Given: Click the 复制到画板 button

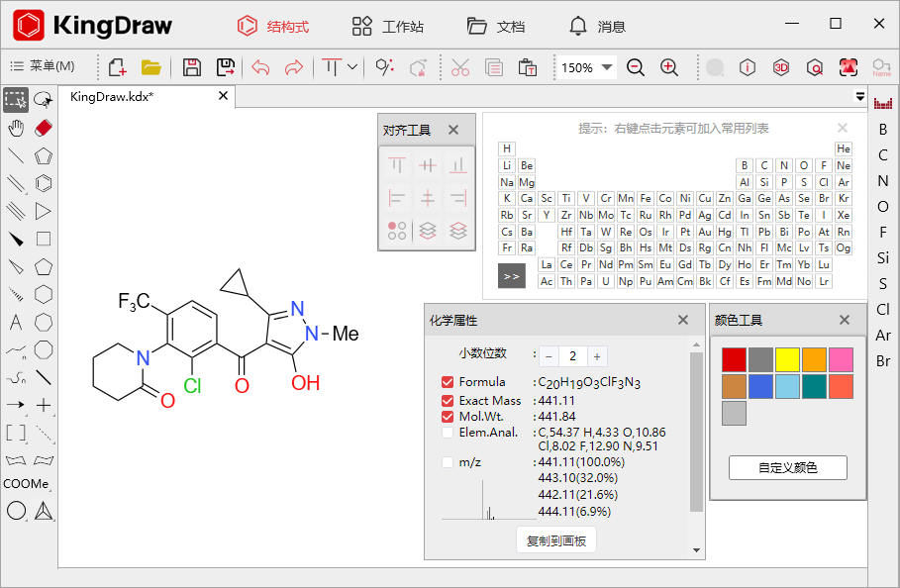Looking at the screenshot, I should coord(556,539).
